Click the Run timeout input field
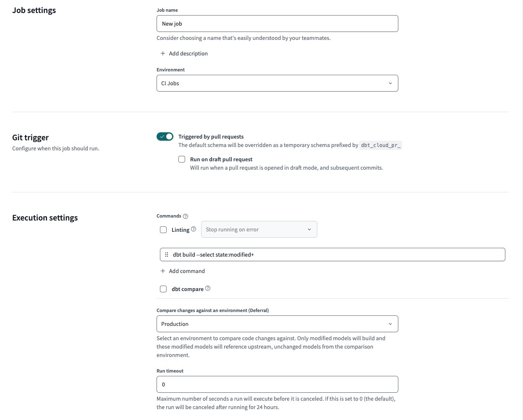Image resolution: width=523 pixels, height=420 pixels. point(277,384)
